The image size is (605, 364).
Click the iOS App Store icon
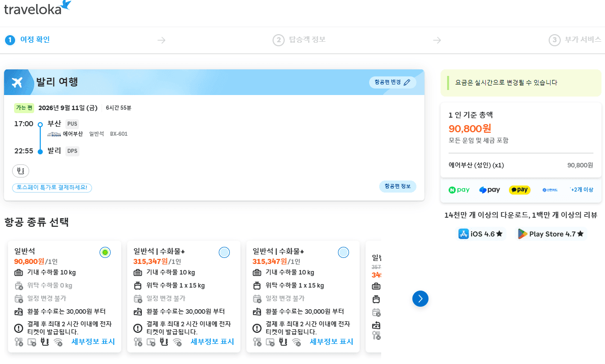464,234
